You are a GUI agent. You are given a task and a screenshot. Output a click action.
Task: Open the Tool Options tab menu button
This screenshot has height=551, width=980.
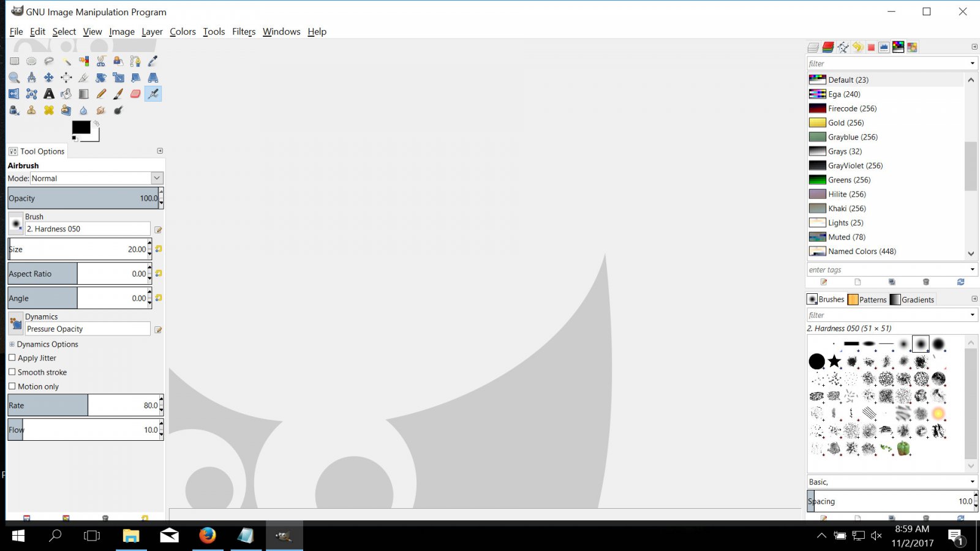160,151
